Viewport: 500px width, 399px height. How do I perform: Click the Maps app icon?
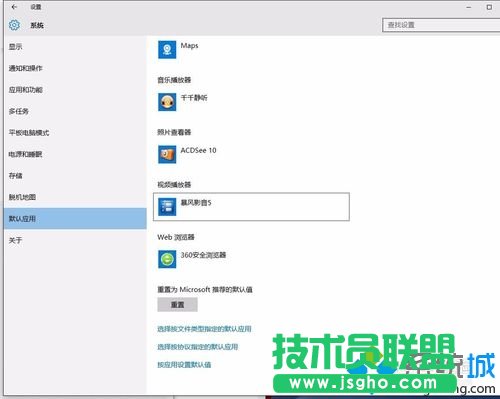tap(167, 50)
